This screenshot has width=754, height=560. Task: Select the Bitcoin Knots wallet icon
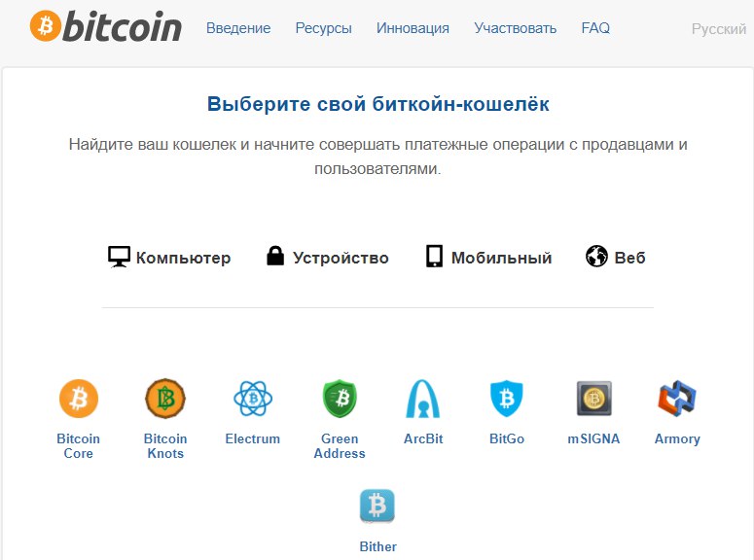pyautogui.click(x=165, y=399)
